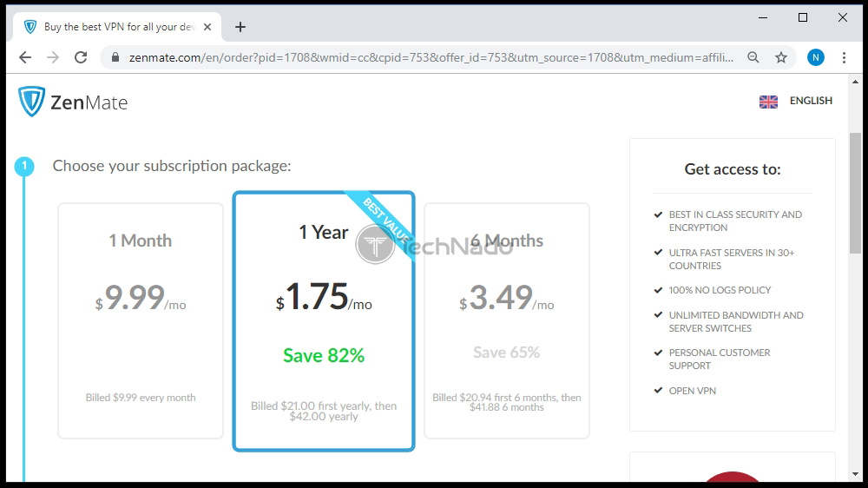Click the scrollbar up arrow
Image resolution: width=868 pixels, height=488 pixels.
(x=855, y=82)
